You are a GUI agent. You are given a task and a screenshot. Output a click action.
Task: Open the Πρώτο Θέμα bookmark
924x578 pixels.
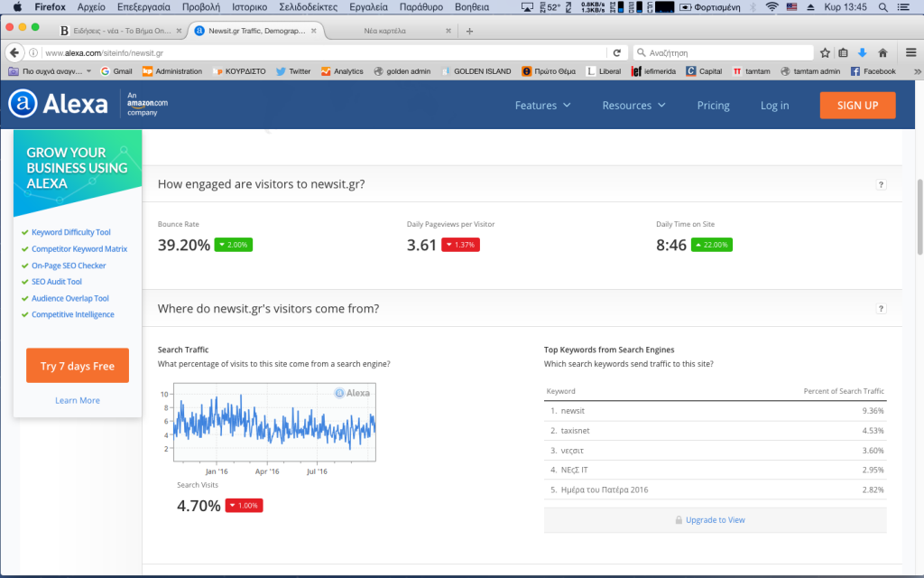[548, 71]
